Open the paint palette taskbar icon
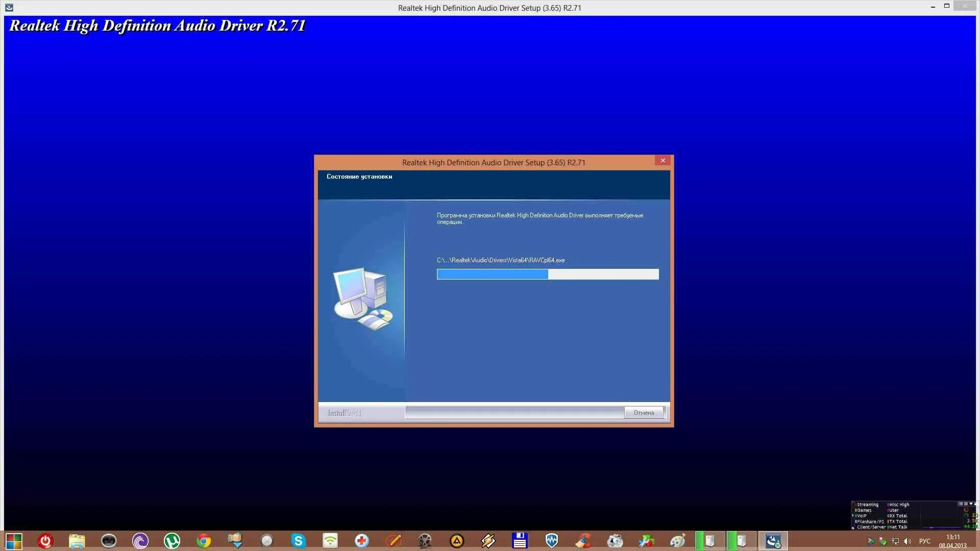The image size is (980, 551). (x=678, y=541)
